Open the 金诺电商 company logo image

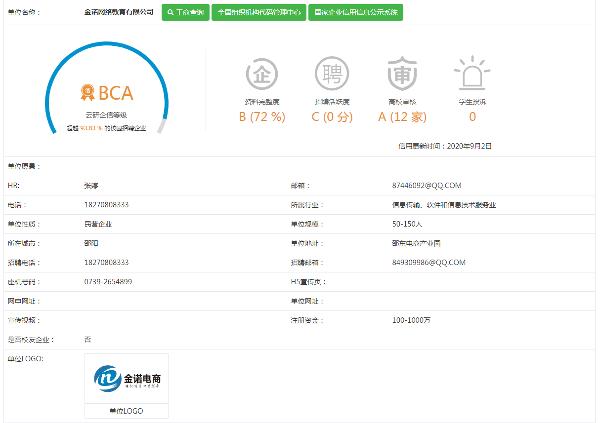126,379
